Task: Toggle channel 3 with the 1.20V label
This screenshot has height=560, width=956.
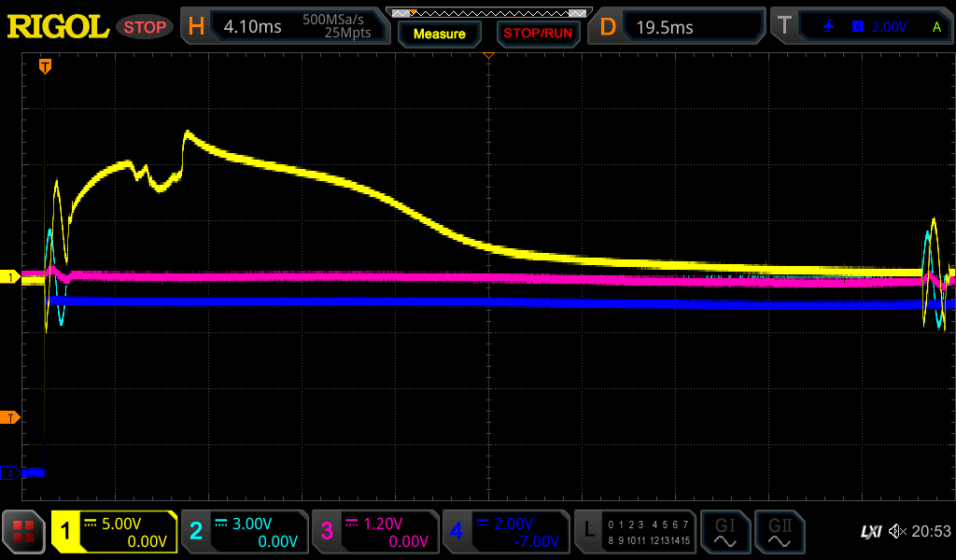Action: point(374,532)
